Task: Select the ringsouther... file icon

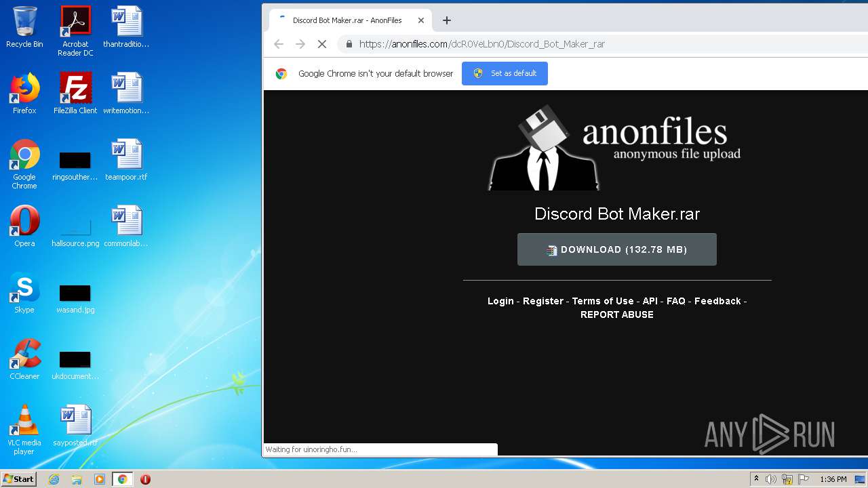Action: [x=75, y=164]
